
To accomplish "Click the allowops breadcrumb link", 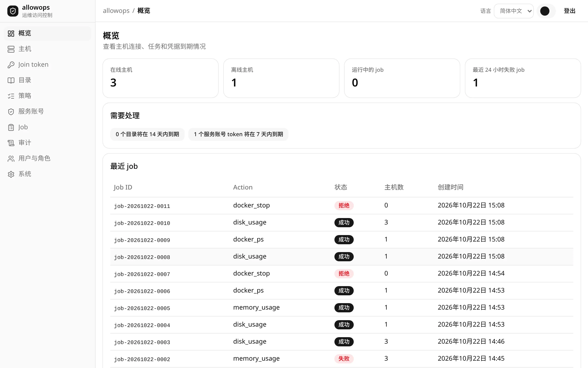I will [116, 11].
